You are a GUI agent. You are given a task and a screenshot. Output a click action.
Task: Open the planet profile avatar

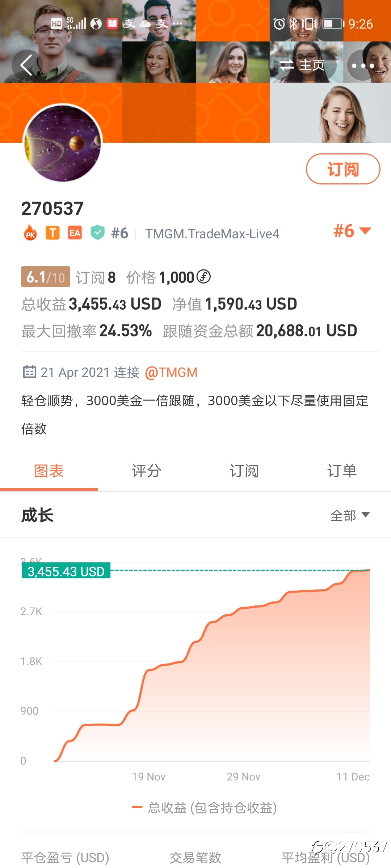[x=63, y=143]
